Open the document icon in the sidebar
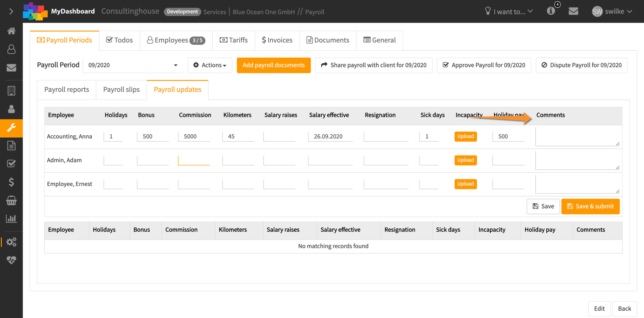Screen dimensions: 644x318 click(11, 145)
